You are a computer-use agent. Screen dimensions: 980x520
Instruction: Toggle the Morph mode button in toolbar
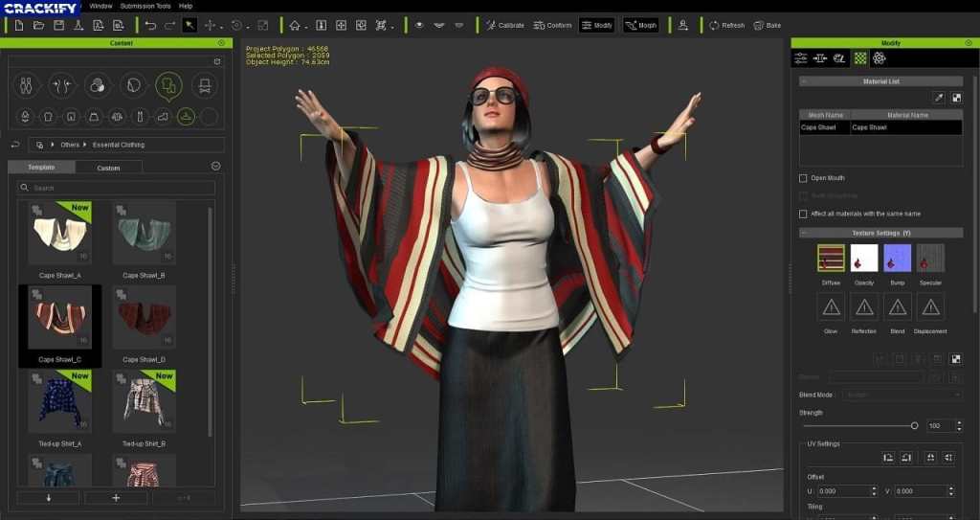(x=640, y=26)
